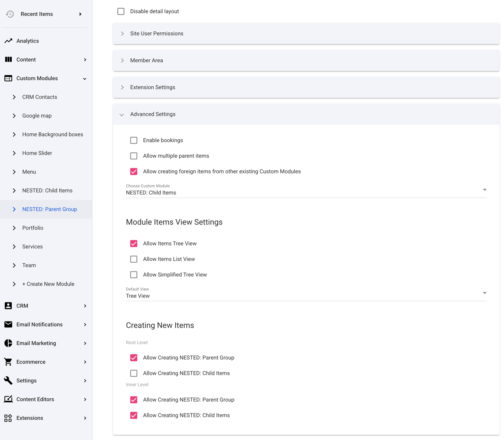Check Allow Creating NESTED: Child Items under Root Level
Viewport: 504px width, 440px height.
[134, 373]
